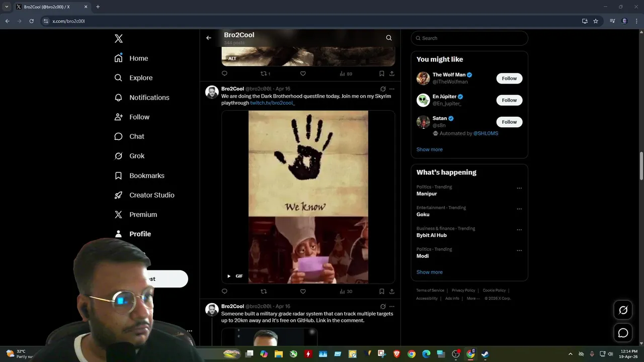The image size is (644, 362).
Task: Reload the page in Chrome
Action: [31, 21]
